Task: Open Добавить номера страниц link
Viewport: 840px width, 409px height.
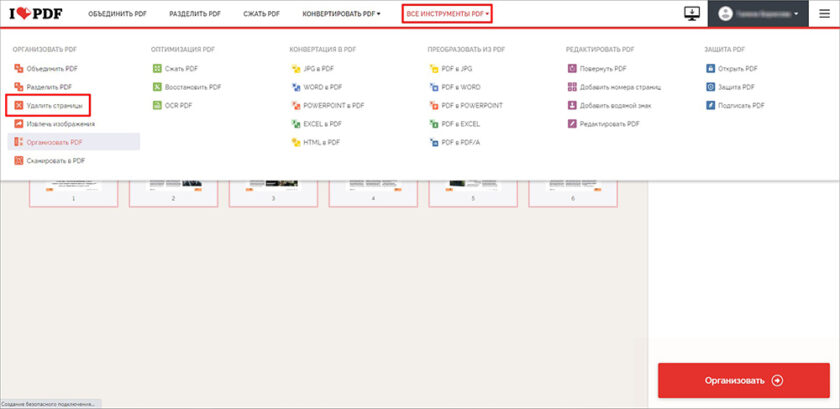Action: (x=620, y=87)
